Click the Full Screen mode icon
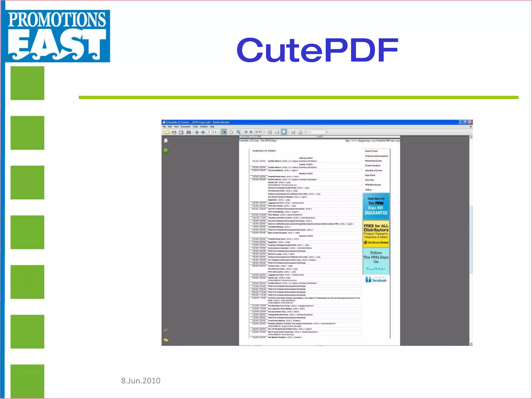The height and width of the screenshot is (399, 532). pyautogui.click(x=300, y=132)
